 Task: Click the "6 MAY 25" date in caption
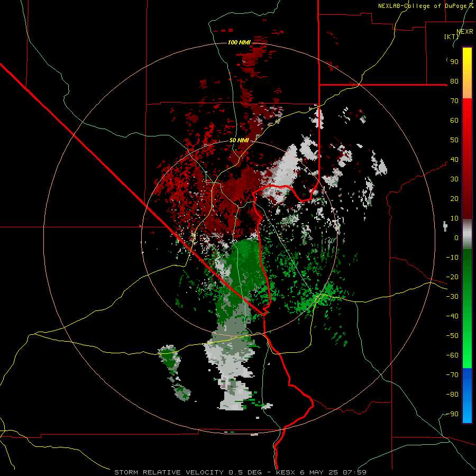point(319,472)
